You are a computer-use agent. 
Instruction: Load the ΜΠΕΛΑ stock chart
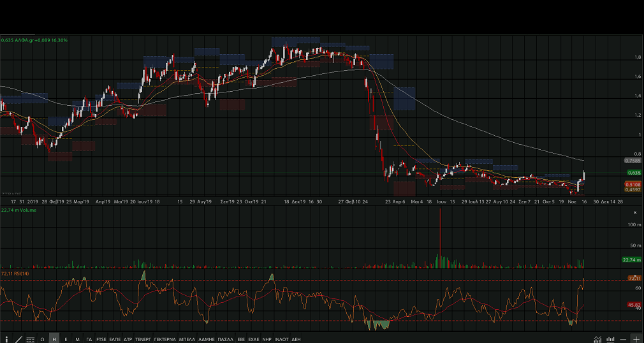pyautogui.click(x=187, y=339)
